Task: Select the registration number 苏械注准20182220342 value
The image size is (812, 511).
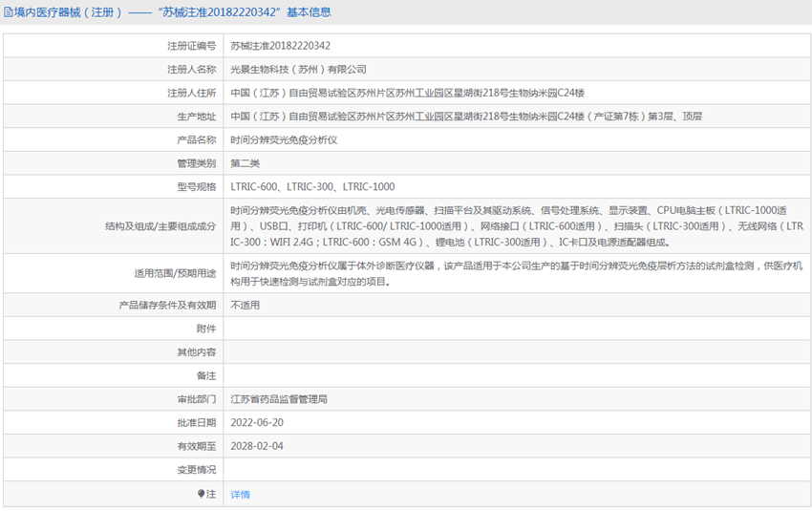Action: [x=280, y=45]
